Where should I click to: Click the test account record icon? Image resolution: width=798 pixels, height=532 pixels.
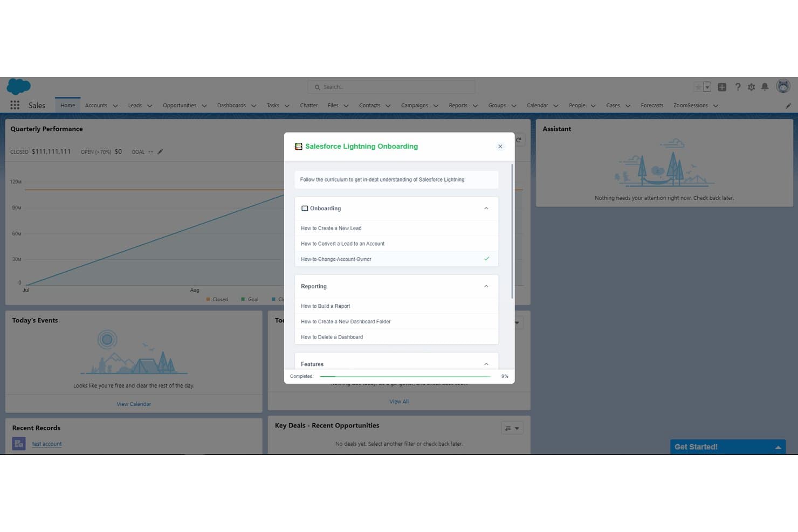(19, 444)
